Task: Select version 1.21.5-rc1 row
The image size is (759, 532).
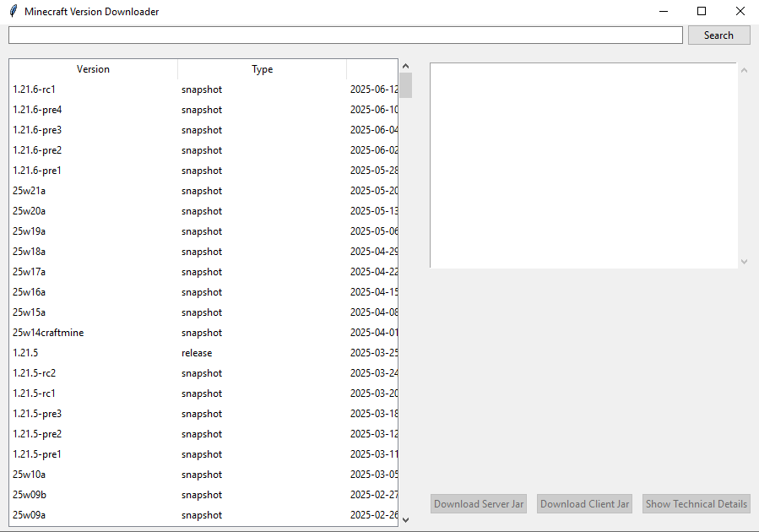Action: click(203, 394)
